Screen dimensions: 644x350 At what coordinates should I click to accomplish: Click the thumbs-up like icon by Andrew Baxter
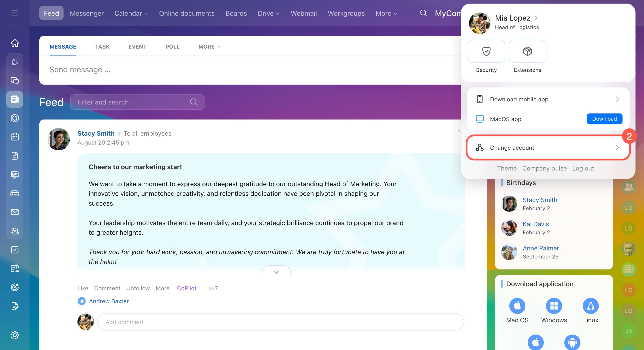coord(81,301)
